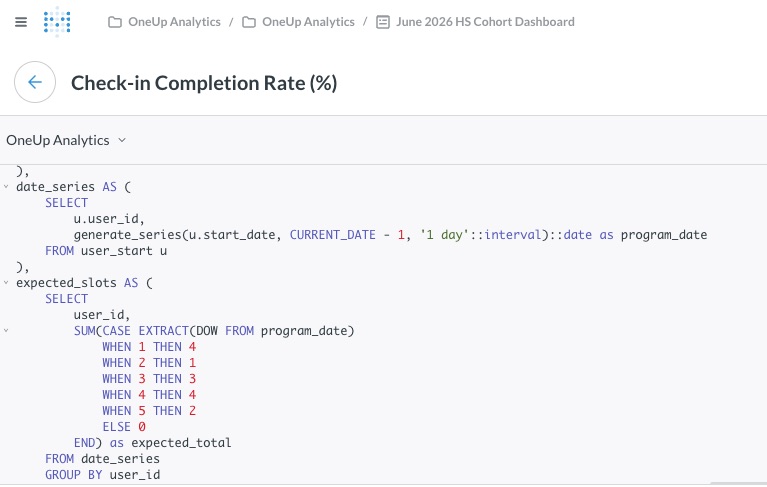Click the generate_series line in the editor
Image resolution: width=767 pixels, height=487 pixels.
(390, 235)
